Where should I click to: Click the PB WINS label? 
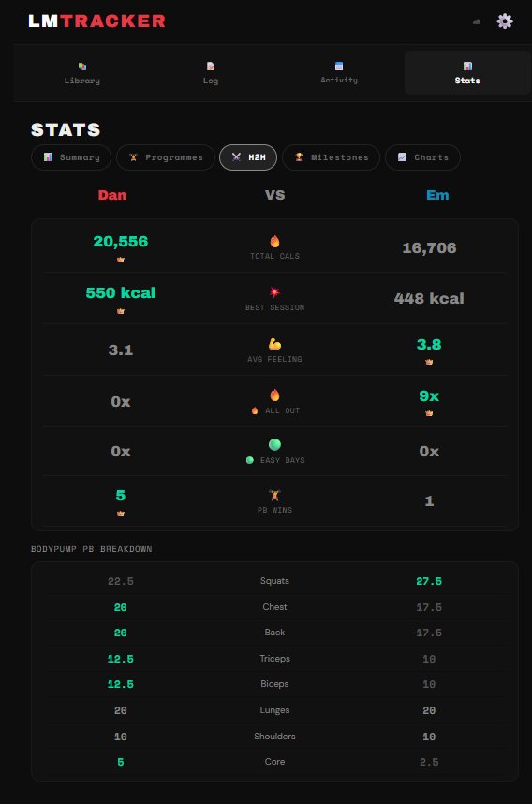(x=274, y=510)
